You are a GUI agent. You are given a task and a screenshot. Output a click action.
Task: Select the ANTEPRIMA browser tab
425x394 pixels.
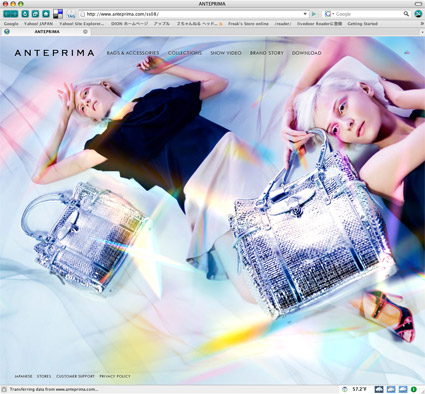coord(47,32)
